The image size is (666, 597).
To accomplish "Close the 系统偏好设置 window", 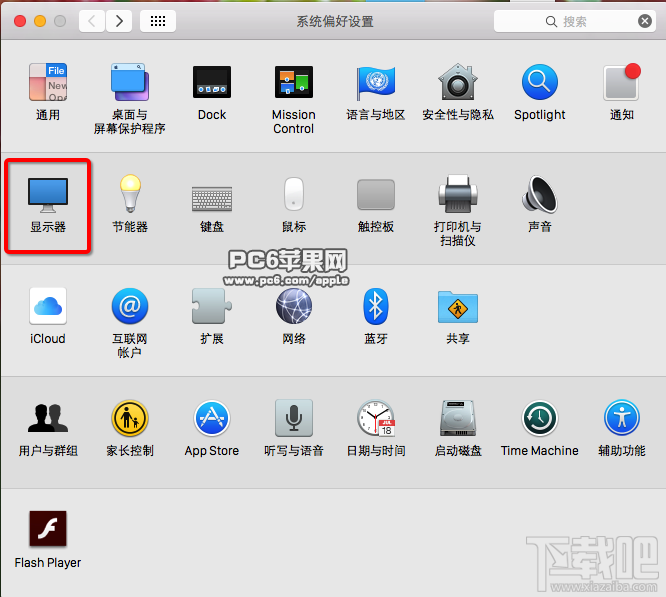I will tap(20, 21).
